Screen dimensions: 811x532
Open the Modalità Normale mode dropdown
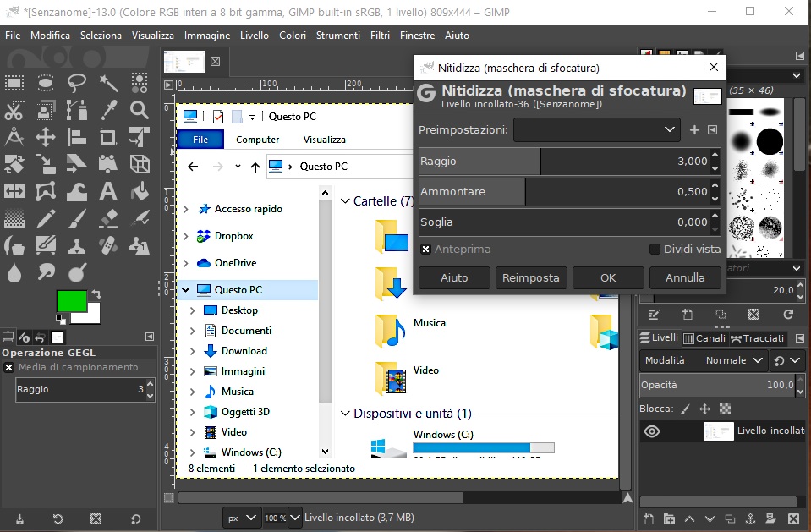(704, 360)
